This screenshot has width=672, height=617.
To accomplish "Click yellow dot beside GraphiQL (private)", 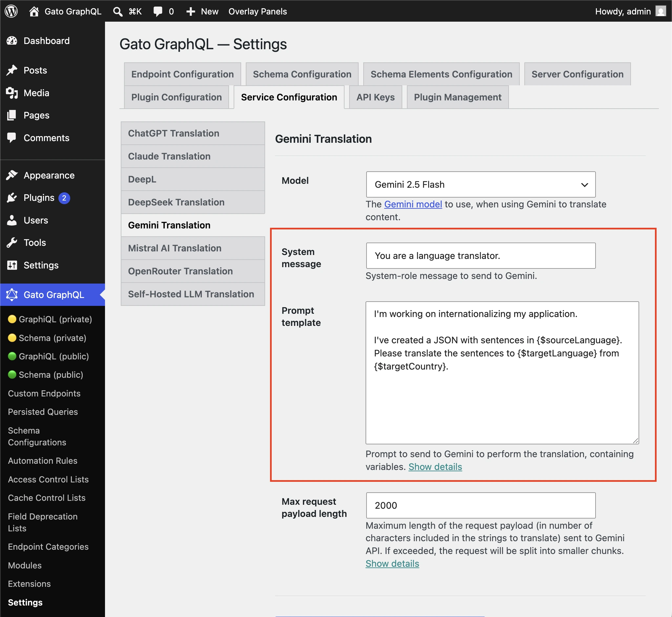I will pyautogui.click(x=12, y=319).
